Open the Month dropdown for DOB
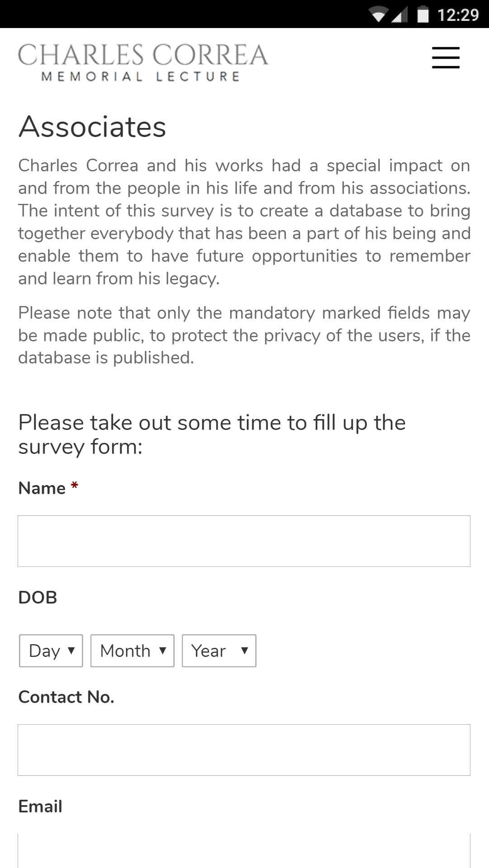 pyautogui.click(x=133, y=651)
